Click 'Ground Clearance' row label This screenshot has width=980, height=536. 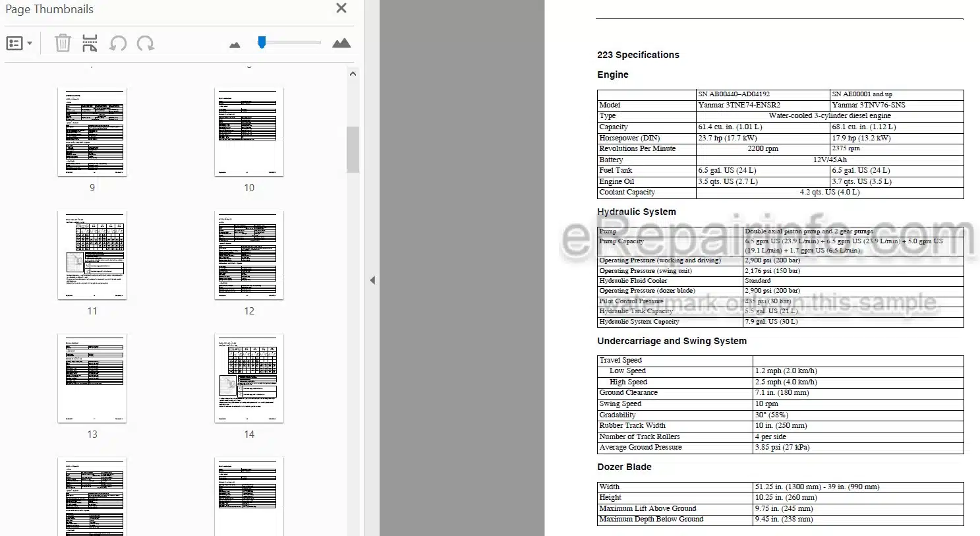(628, 392)
